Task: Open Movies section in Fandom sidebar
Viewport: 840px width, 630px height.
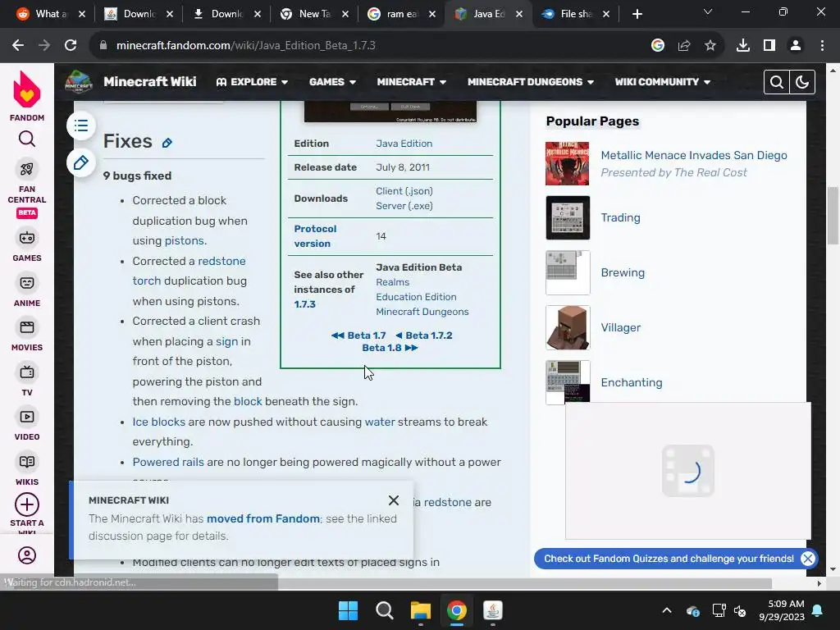Action: [x=27, y=335]
